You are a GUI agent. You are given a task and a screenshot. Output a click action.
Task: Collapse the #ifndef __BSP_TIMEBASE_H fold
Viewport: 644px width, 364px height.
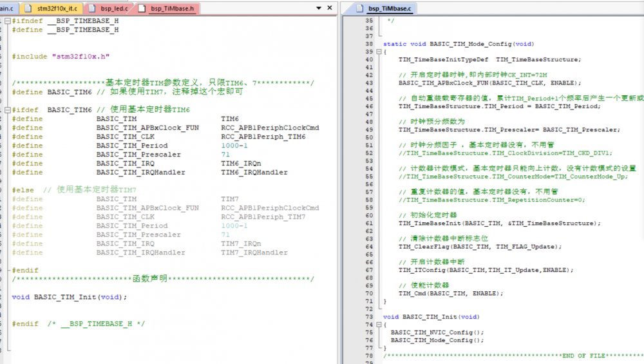(7, 21)
